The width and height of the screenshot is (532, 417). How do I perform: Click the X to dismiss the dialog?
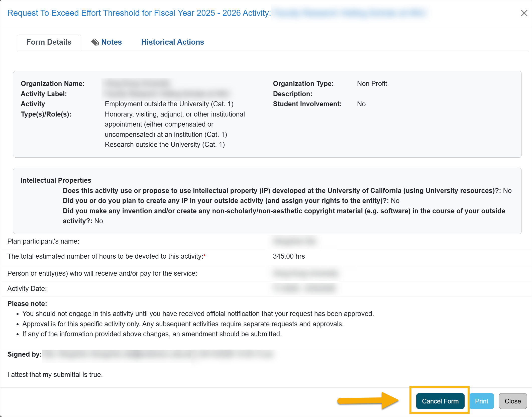[x=524, y=13]
